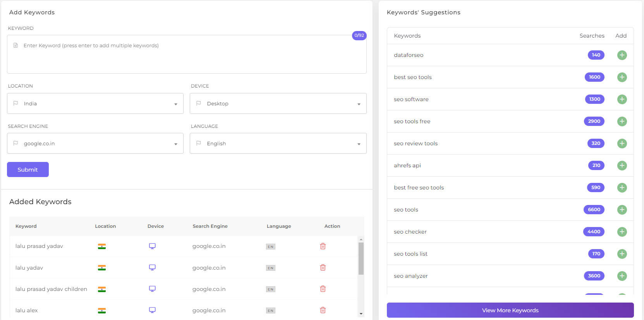Click the Searches column header

coord(591,36)
